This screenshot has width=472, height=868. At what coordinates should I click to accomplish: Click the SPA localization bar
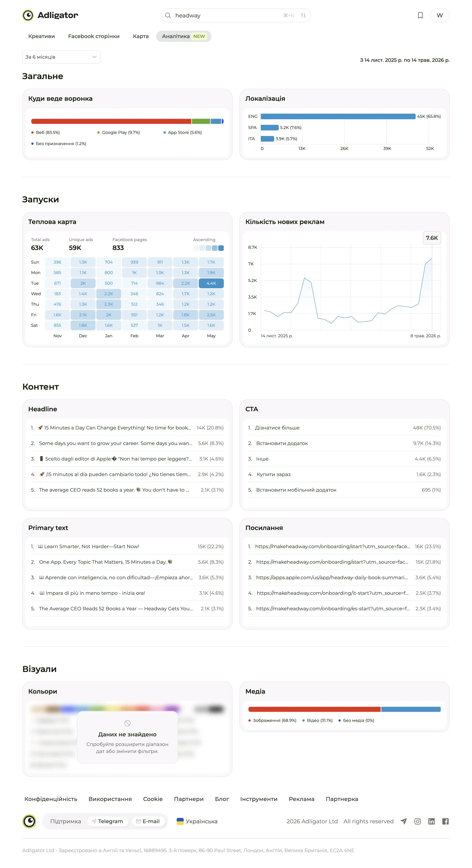click(270, 127)
